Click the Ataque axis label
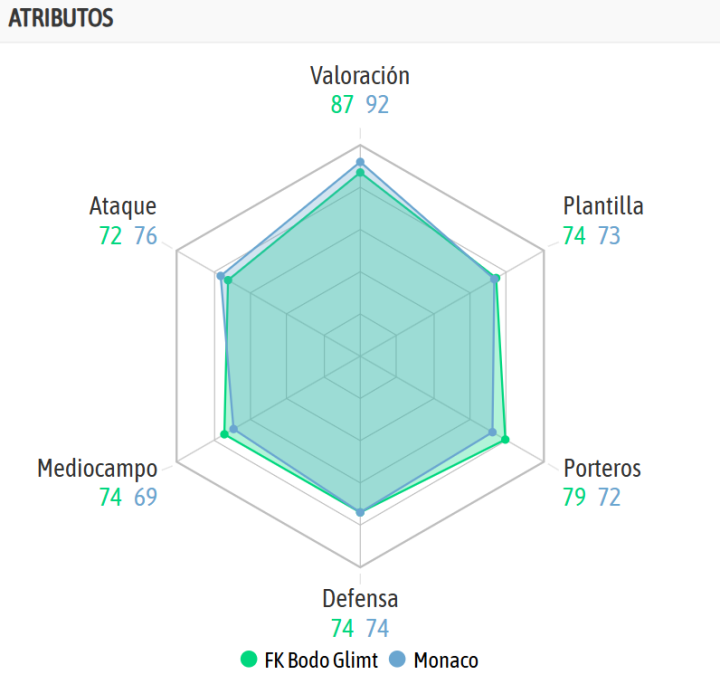 [x=123, y=206]
